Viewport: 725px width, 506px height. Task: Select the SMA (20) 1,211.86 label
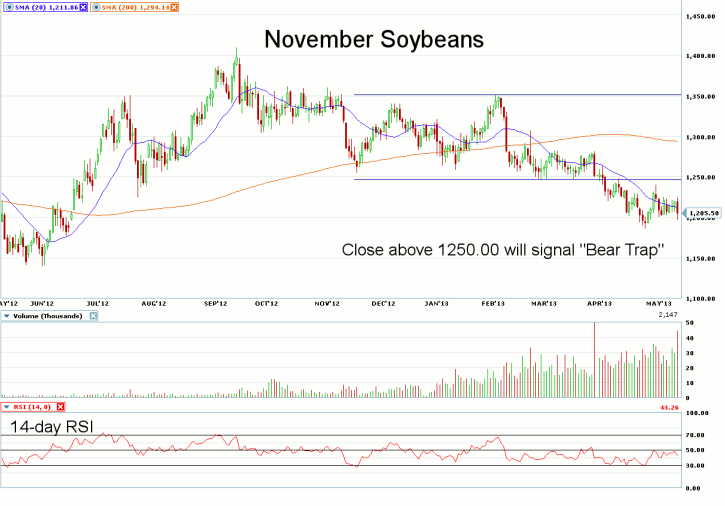44,7
